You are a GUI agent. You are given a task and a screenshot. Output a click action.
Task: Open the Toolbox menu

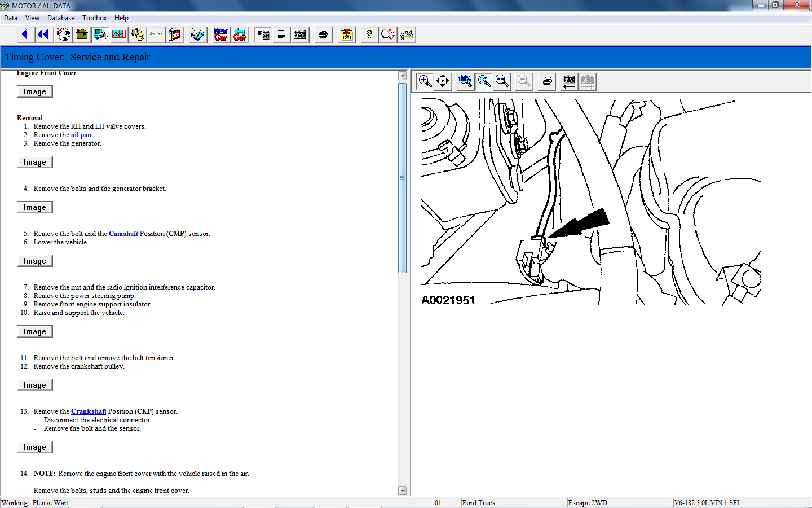[94, 18]
